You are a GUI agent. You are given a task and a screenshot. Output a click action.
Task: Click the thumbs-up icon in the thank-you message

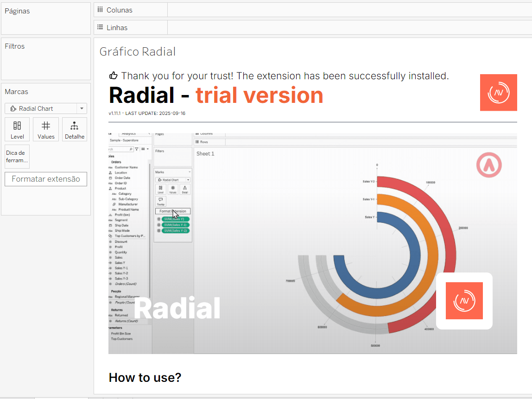click(x=114, y=76)
